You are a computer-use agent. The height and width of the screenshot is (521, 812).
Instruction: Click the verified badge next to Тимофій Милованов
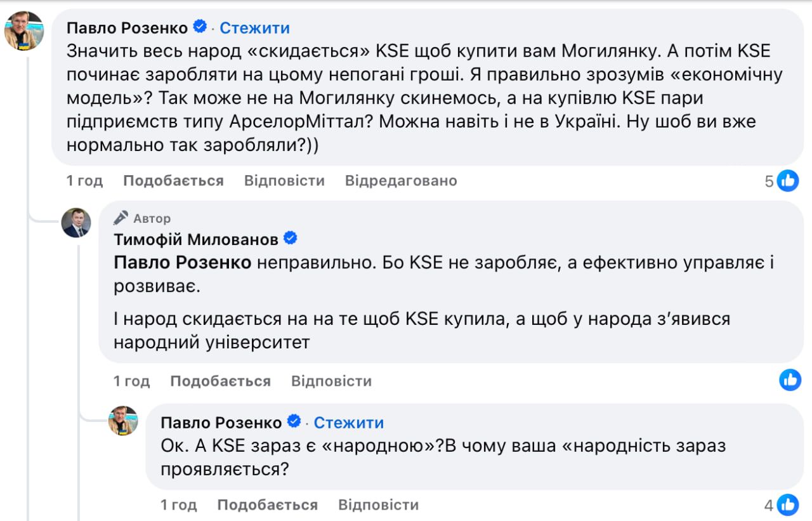(289, 237)
